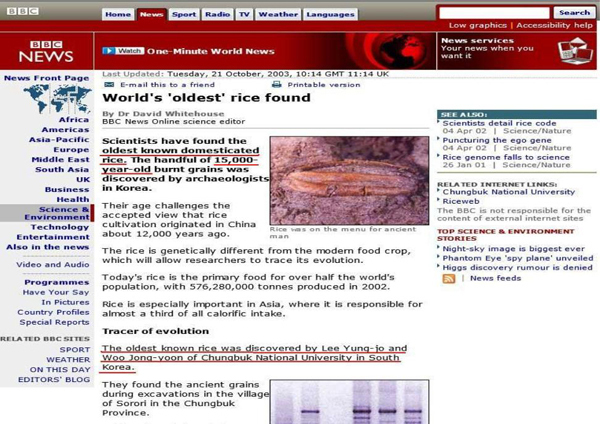The width and height of the screenshot is (600, 424).
Task: Open Have Your Say
Action: (56, 292)
